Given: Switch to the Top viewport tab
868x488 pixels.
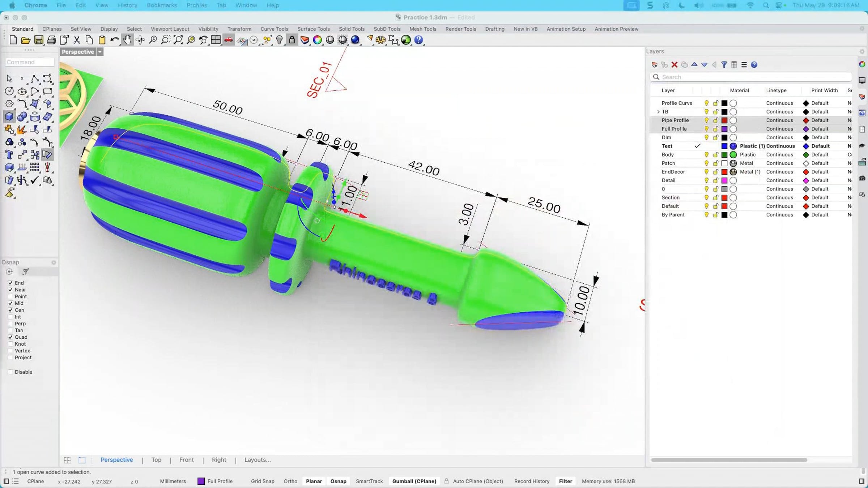Looking at the screenshot, I should pos(156,460).
